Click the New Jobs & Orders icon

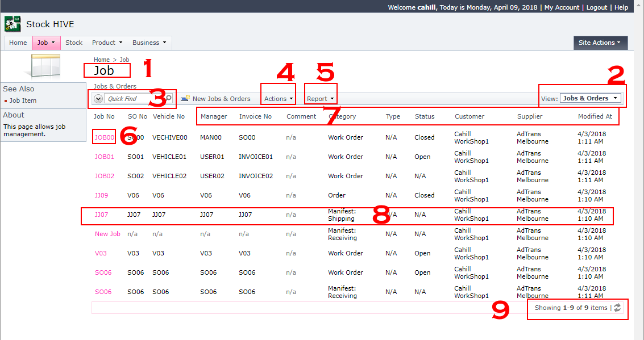pos(185,98)
